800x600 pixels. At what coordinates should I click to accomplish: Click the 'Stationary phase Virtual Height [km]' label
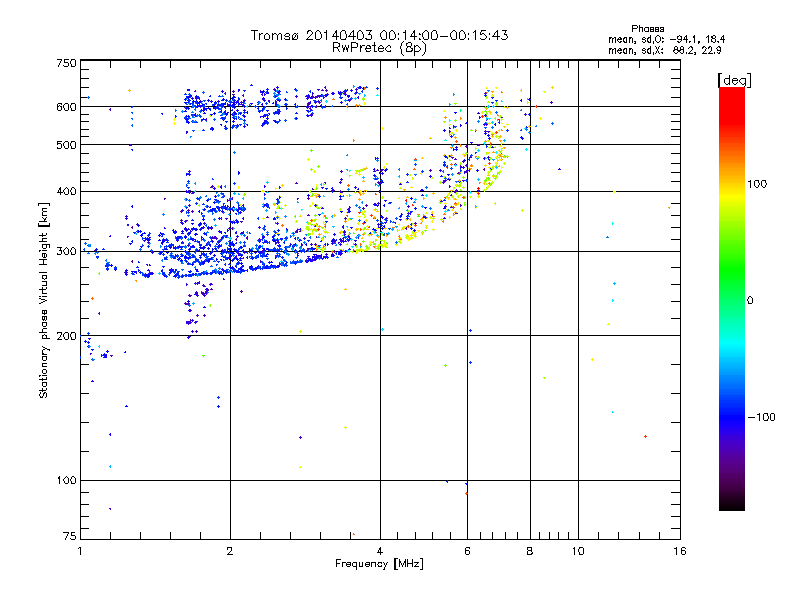pyautogui.click(x=44, y=300)
